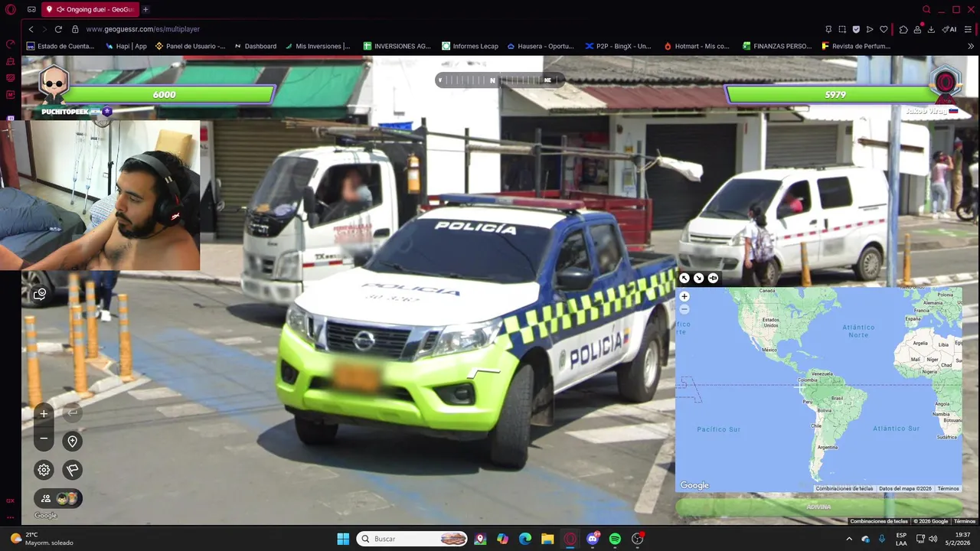Open Hapi | App bookmark
This screenshot has height=551, width=980.
pyautogui.click(x=126, y=46)
